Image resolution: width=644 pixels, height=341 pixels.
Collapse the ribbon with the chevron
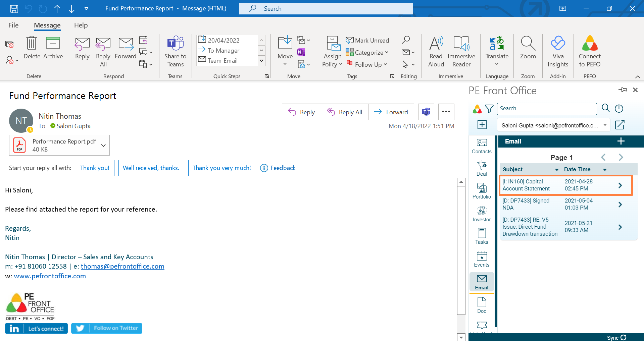[638, 77]
